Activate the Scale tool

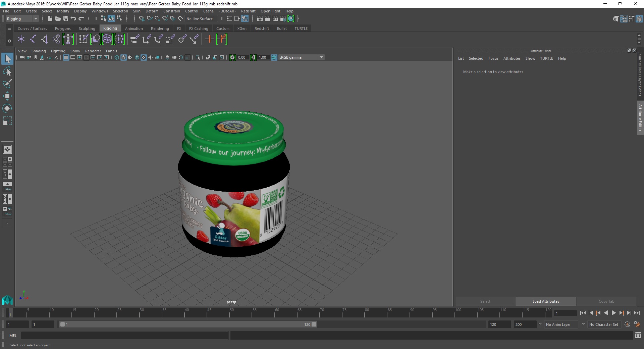coord(7,121)
